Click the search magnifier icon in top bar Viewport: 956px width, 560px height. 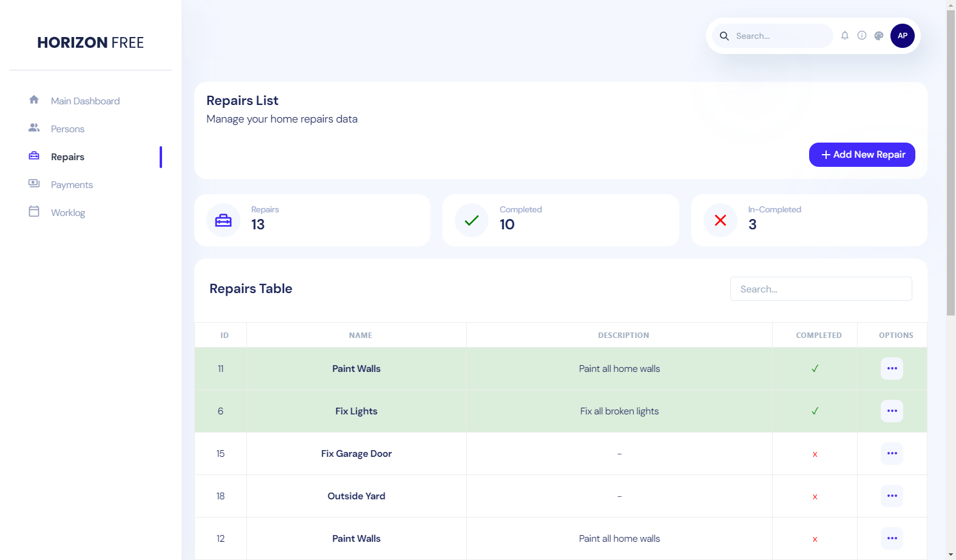tap(724, 36)
